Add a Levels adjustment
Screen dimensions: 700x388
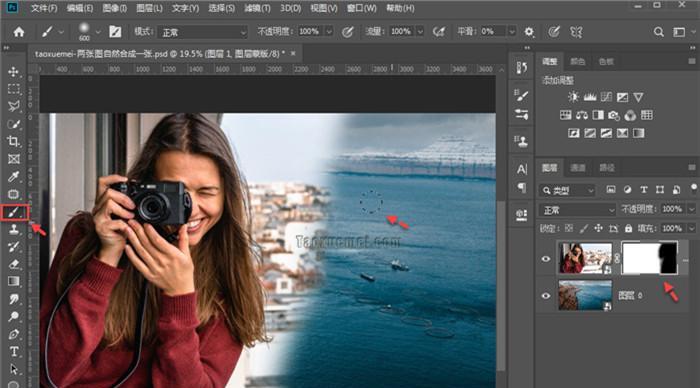pyautogui.click(x=590, y=97)
